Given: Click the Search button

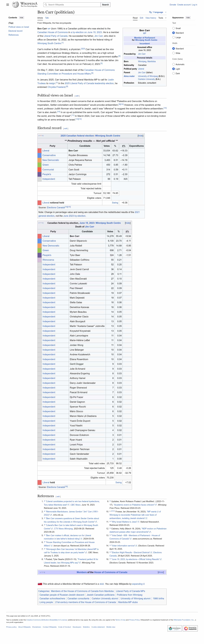Looking at the screenshot, I should (105, 5).
